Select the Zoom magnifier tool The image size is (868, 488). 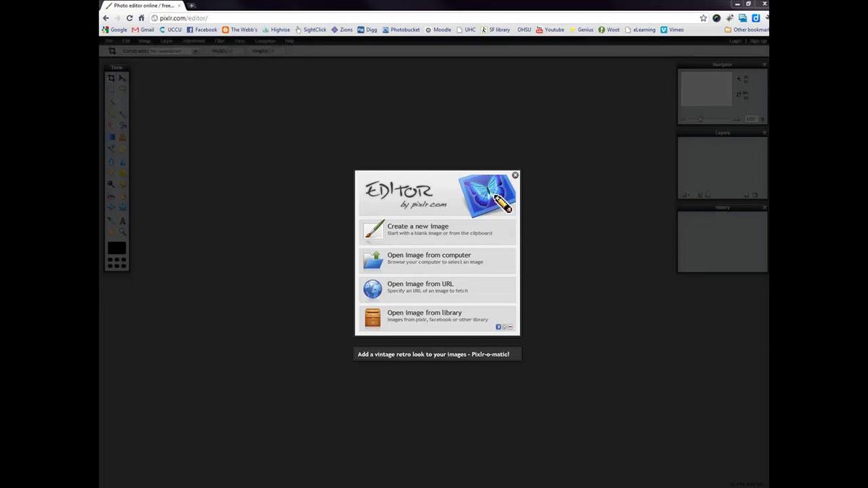tap(122, 232)
